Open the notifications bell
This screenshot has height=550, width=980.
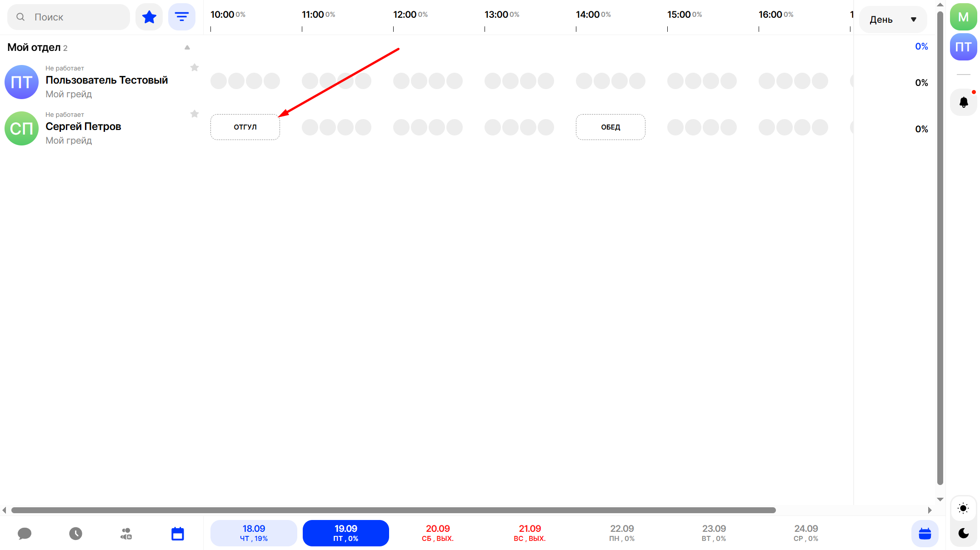(963, 102)
